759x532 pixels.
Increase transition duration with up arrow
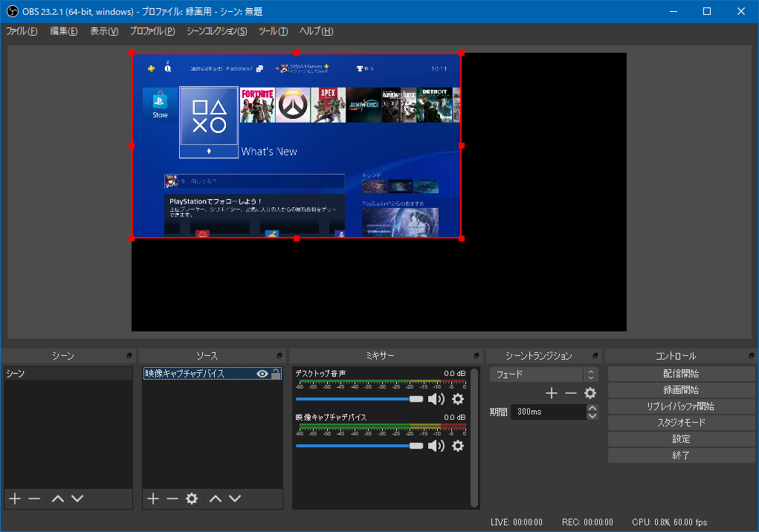click(592, 408)
